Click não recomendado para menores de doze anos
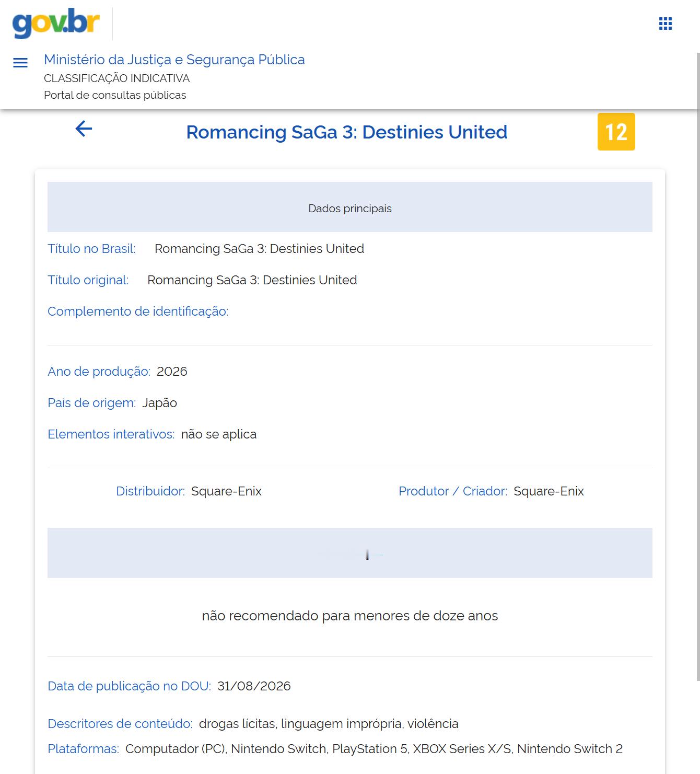The width and height of the screenshot is (700, 774). (x=350, y=616)
